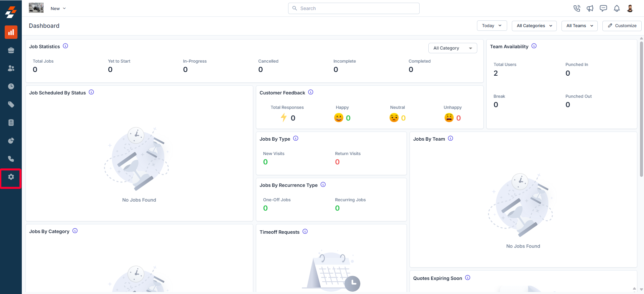This screenshot has height=294, width=644.
Task: Click the Incomplete count
Action: 336,70
